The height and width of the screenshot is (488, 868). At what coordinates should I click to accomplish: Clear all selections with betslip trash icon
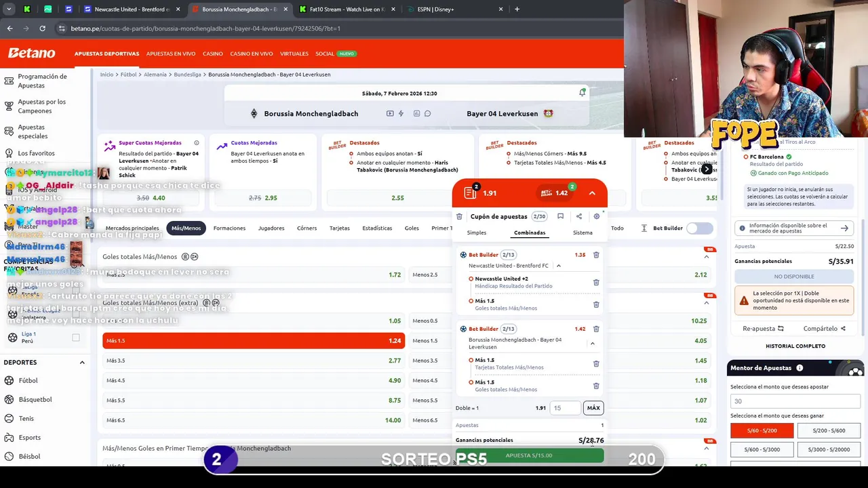tap(459, 216)
